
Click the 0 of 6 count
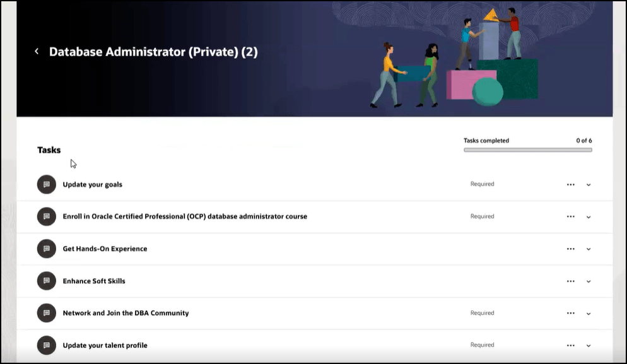[x=584, y=141]
